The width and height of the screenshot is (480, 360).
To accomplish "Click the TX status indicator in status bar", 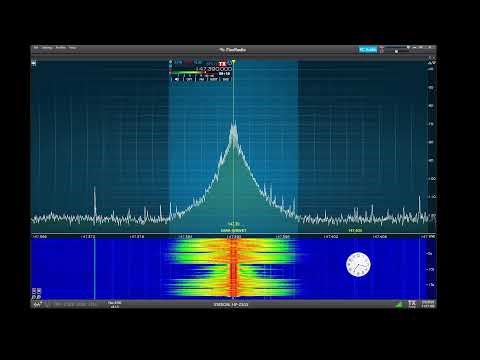I will click(412, 304).
